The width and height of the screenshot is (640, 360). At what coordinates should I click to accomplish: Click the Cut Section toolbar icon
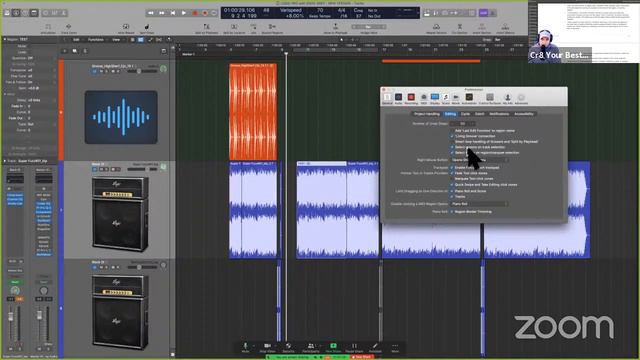[460, 29]
